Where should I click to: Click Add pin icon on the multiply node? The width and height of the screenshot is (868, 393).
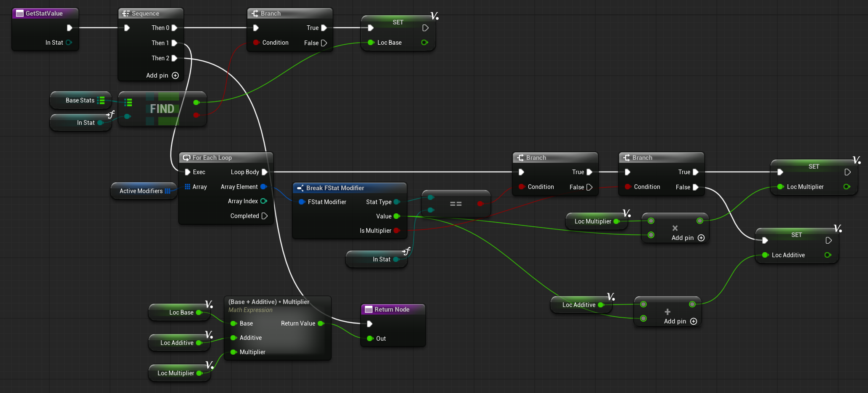[701, 238]
